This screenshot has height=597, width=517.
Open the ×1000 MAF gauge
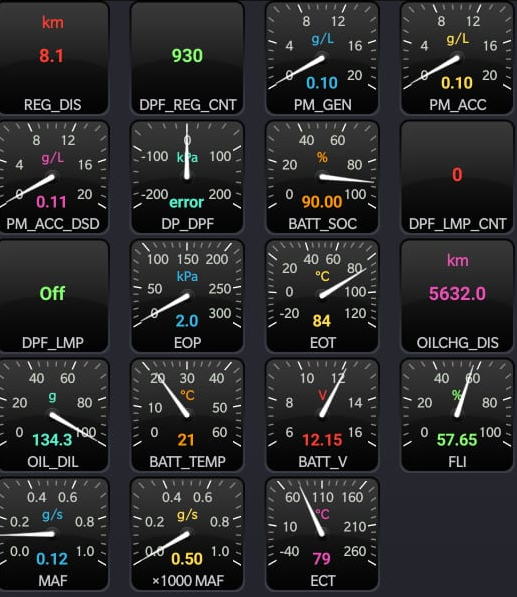[x=187, y=534]
